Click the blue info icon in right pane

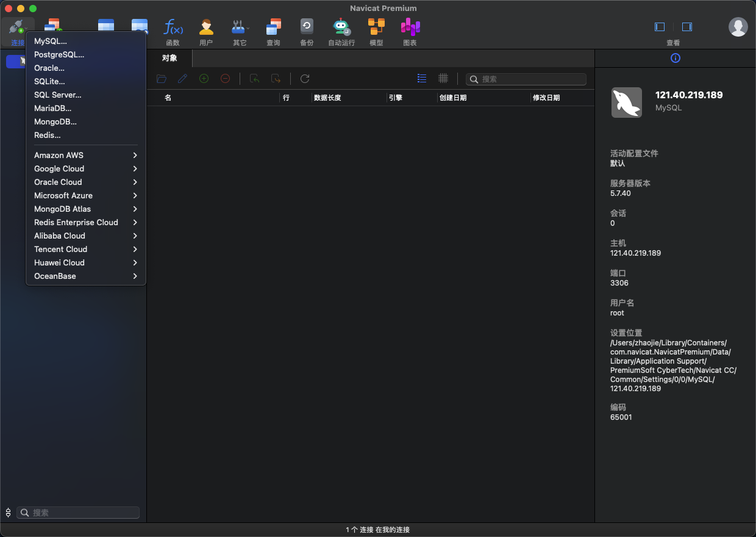tap(675, 58)
